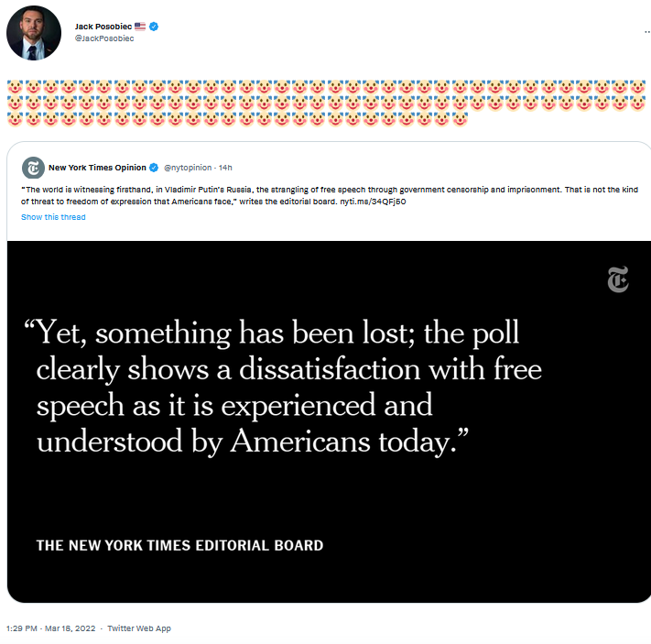The width and height of the screenshot is (651, 644).
Task: Click "The New York Times Editorial Board" caption
Action: click(x=179, y=545)
